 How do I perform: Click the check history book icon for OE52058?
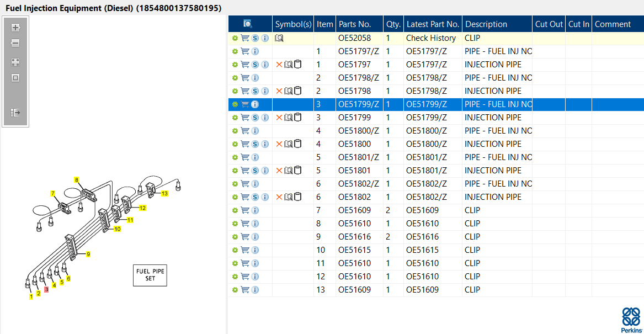(279, 38)
